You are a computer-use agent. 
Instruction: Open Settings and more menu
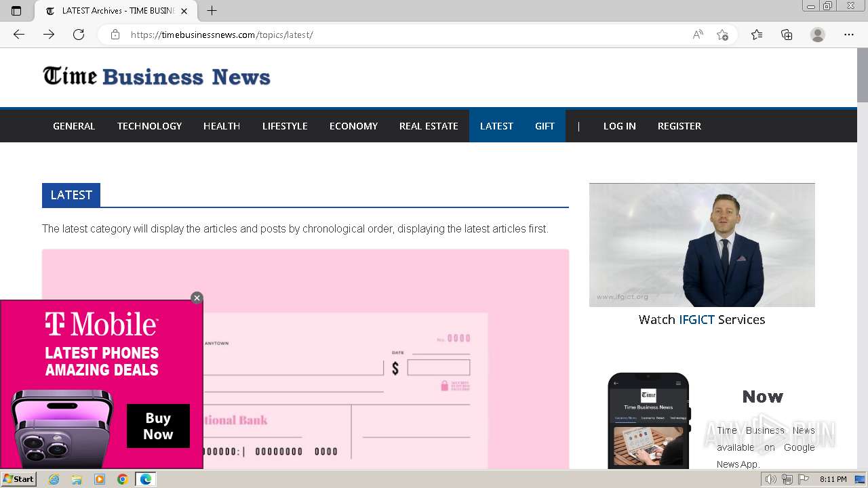point(849,35)
